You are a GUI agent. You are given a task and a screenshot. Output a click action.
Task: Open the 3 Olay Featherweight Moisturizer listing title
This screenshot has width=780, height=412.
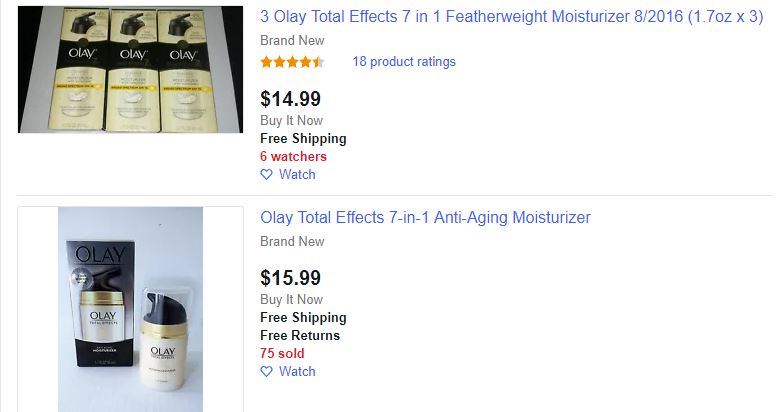[x=511, y=17]
